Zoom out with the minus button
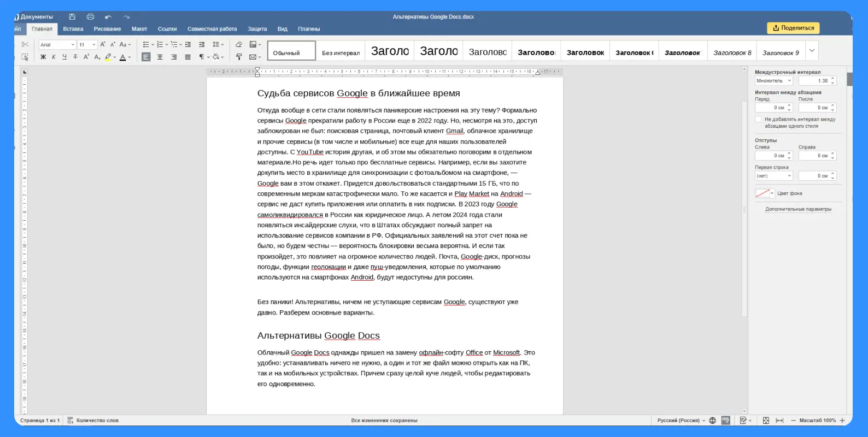868x437 pixels. tap(793, 420)
